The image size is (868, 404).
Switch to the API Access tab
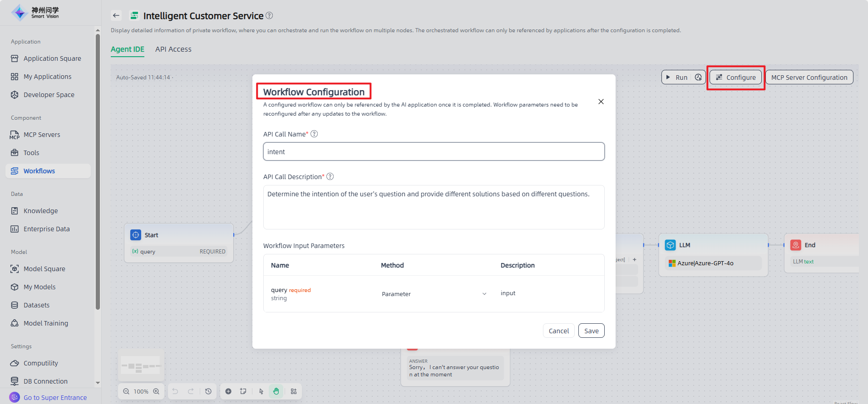173,49
